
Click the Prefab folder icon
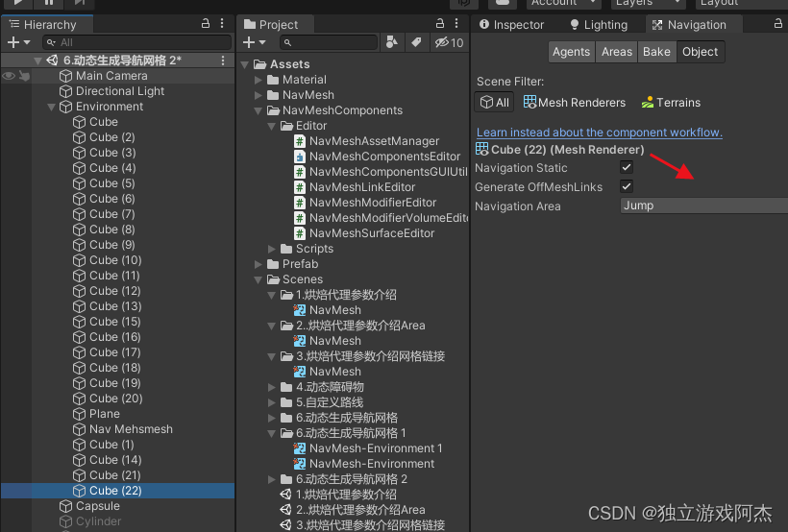(273, 264)
